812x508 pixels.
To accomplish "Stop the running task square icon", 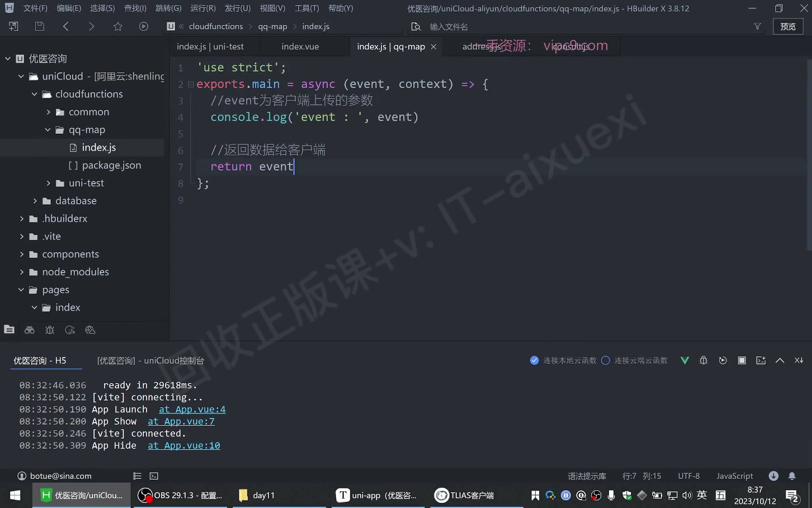I will (742, 360).
